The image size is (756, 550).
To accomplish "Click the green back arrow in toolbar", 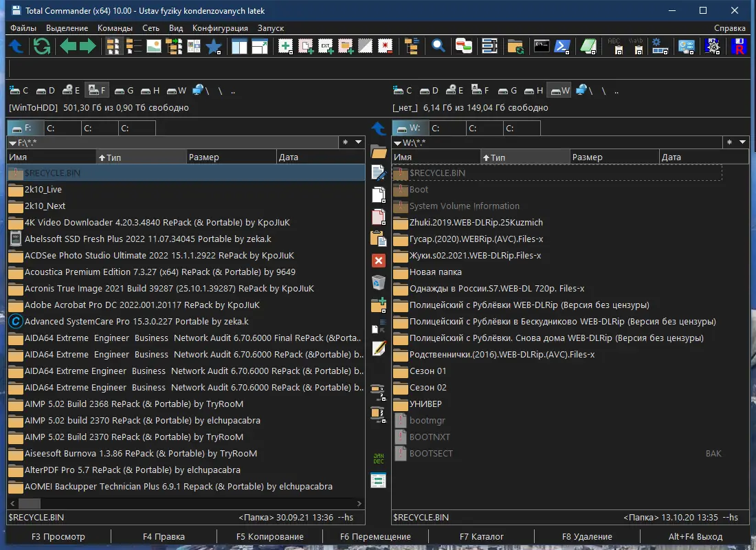I will (68, 46).
